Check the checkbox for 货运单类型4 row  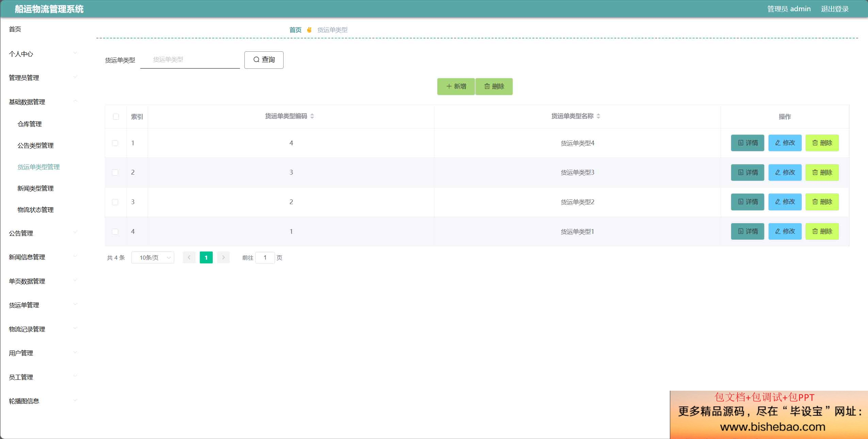[x=115, y=143]
